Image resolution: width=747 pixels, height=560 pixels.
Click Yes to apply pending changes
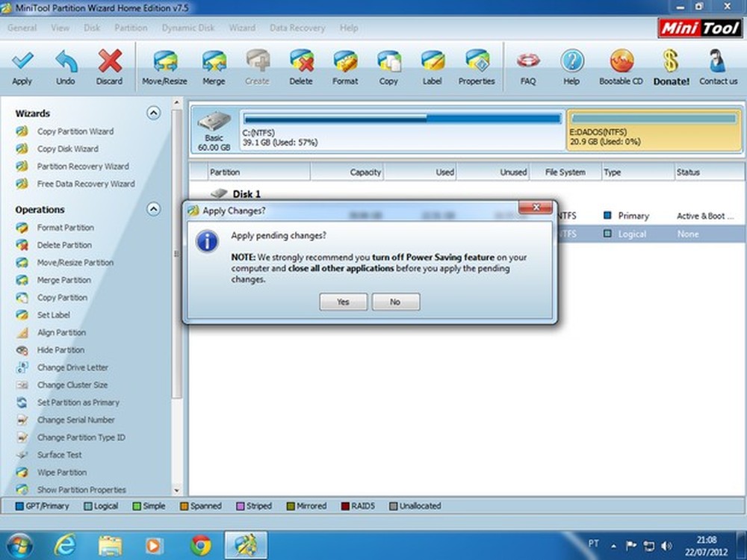pos(343,302)
